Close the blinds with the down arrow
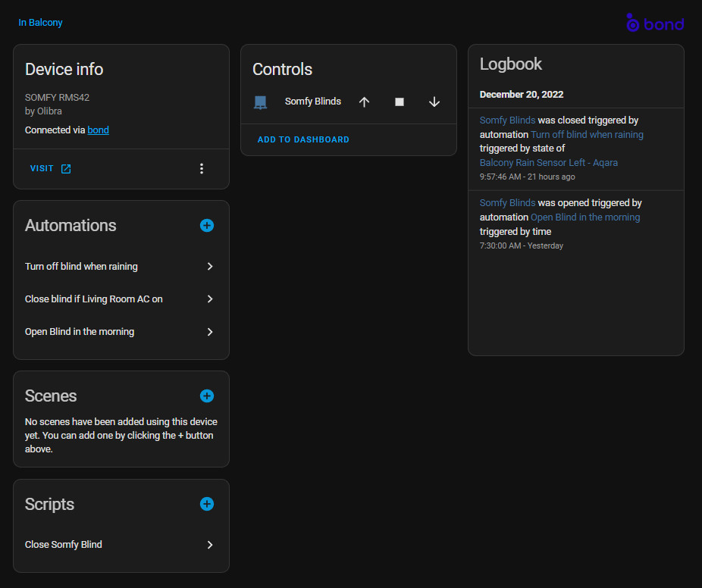Image resolution: width=702 pixels, height=588 pixels. (434, 102)
